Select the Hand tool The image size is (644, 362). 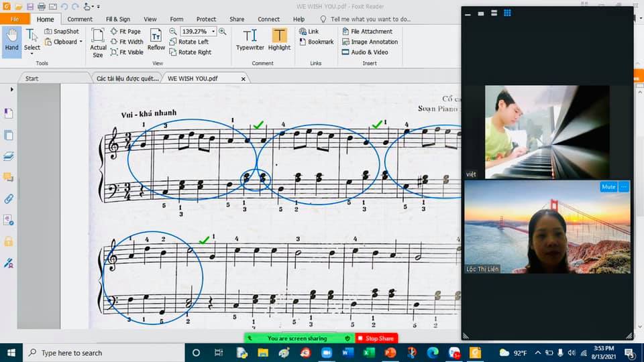tap(11, 40)
